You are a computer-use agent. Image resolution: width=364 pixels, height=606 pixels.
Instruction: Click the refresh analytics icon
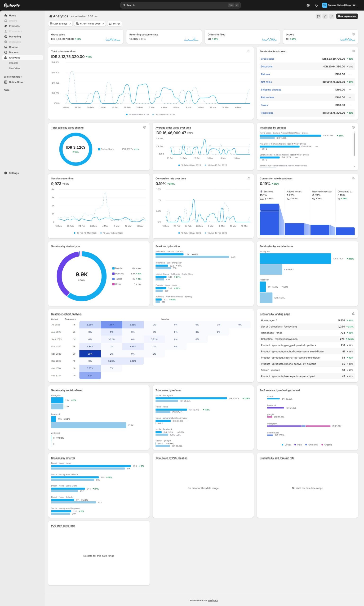point(318,16)
